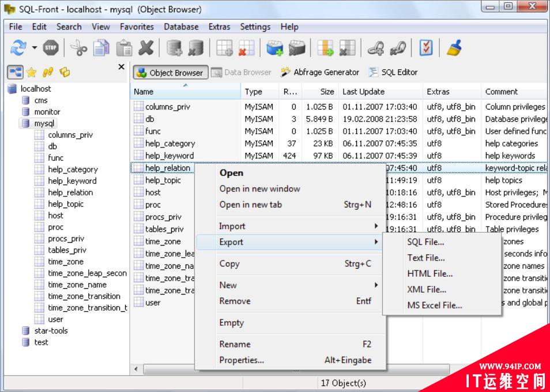This screenshot has height=392, width=550.
Task: Click the 17 Object(s) status bar text
Action: tap(343, 383)
